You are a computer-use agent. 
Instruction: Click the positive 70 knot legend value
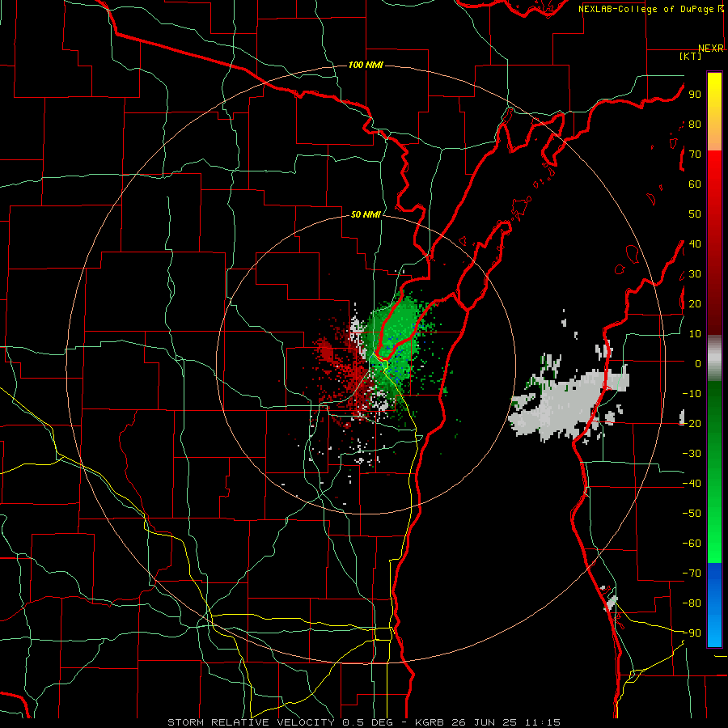coord(695,154)
